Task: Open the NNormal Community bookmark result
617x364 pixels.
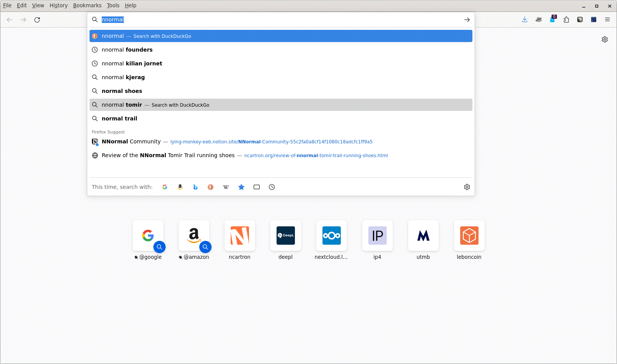Action: [131, 141]
